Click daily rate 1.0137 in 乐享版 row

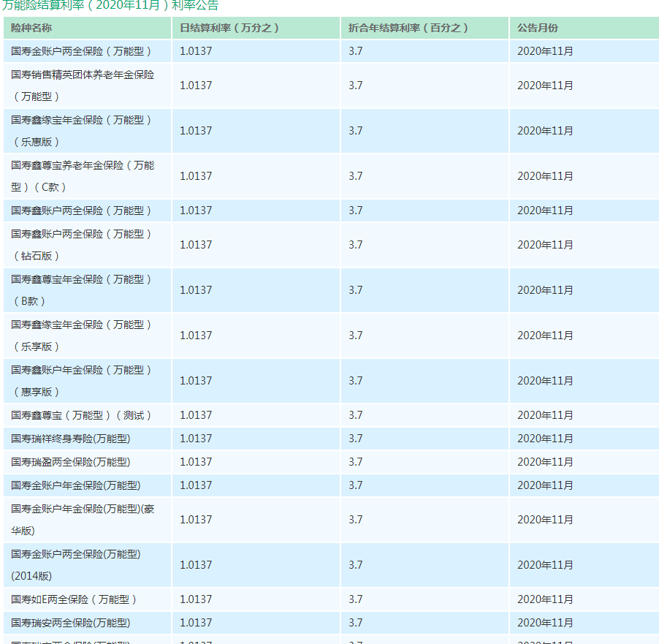[196, 336]
